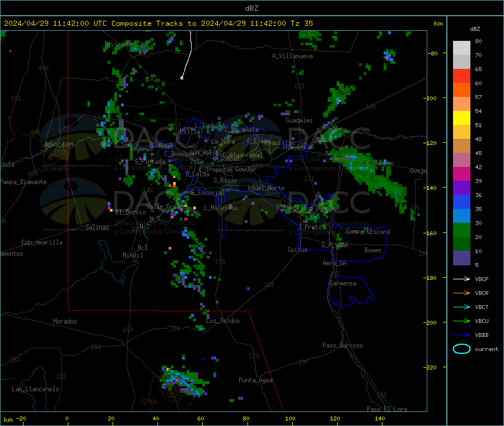Click the large radar echo near Punta_Agua
This screenshot has height=426, width=504.
184,381
